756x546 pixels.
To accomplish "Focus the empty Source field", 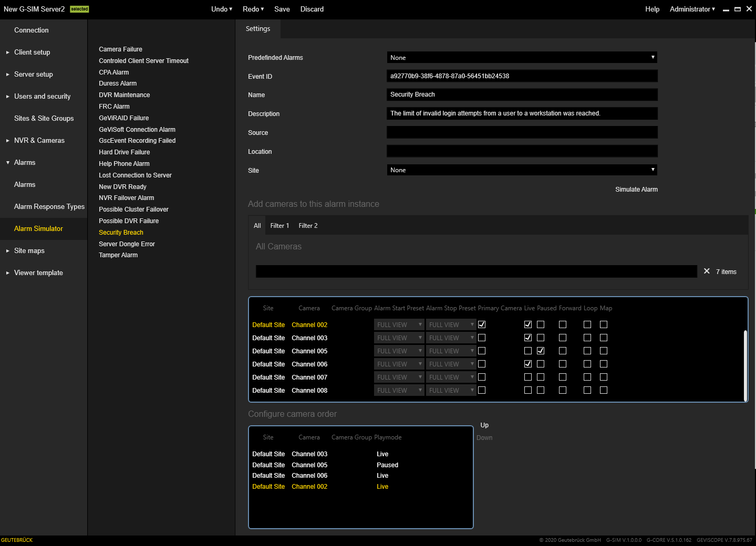I will point(522,132).
